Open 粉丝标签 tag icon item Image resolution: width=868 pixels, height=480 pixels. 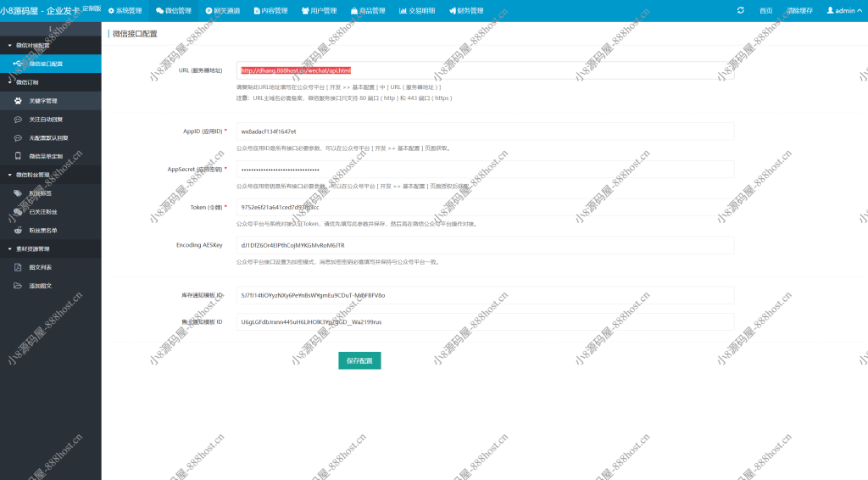50,193
